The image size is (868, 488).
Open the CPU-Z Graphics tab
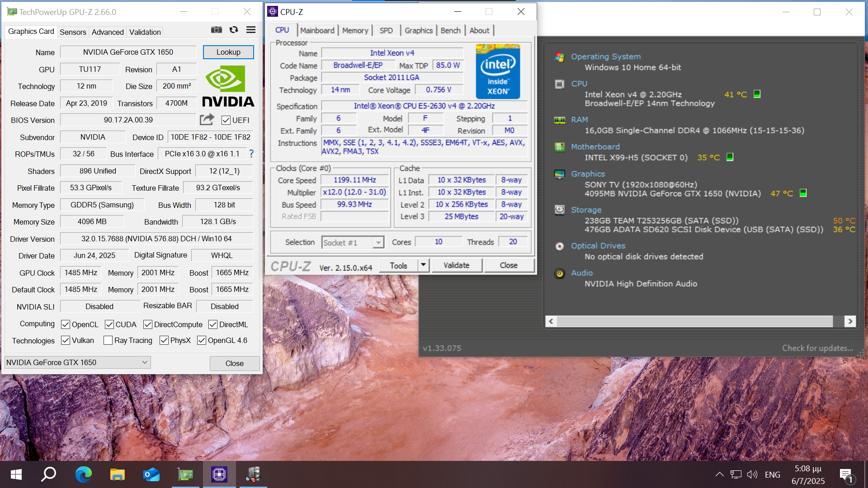pyautogui.click(x=419, y=30)
